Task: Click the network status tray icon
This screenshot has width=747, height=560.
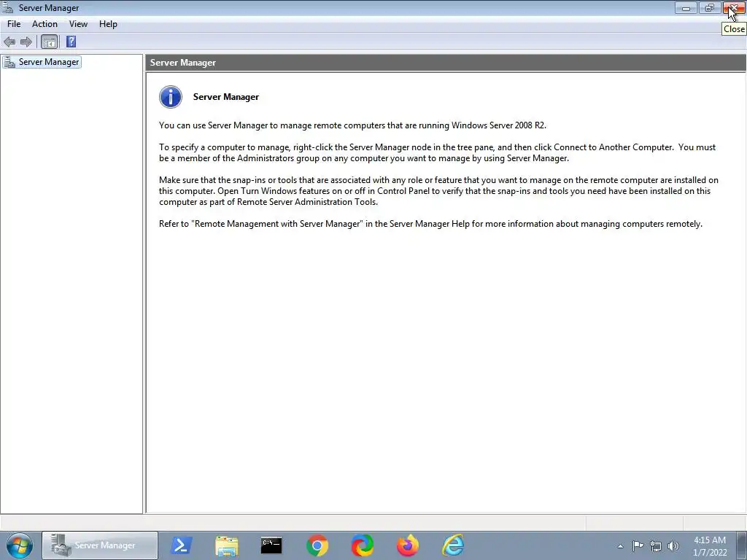Action: click(656, 546)
